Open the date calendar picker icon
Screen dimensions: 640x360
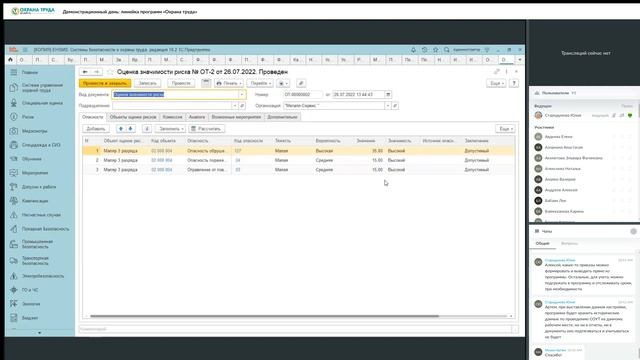point(388,95)
